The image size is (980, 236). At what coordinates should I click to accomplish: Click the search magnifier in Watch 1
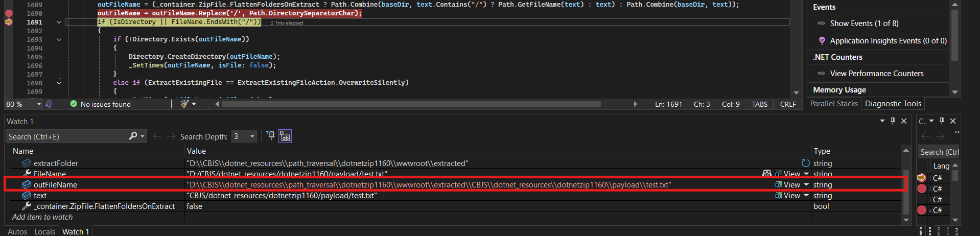click(x=133, y=136)
